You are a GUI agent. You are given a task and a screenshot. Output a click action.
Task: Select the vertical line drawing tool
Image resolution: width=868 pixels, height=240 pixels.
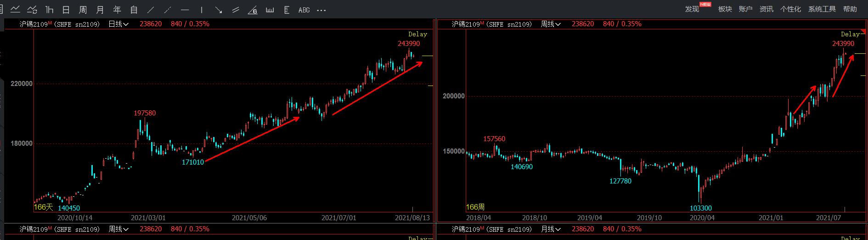pos(202,9)
